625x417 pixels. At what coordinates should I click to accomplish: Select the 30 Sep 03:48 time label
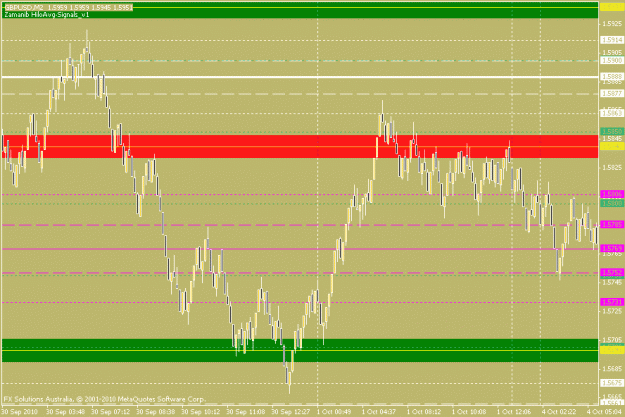click(x=65, y=411)
